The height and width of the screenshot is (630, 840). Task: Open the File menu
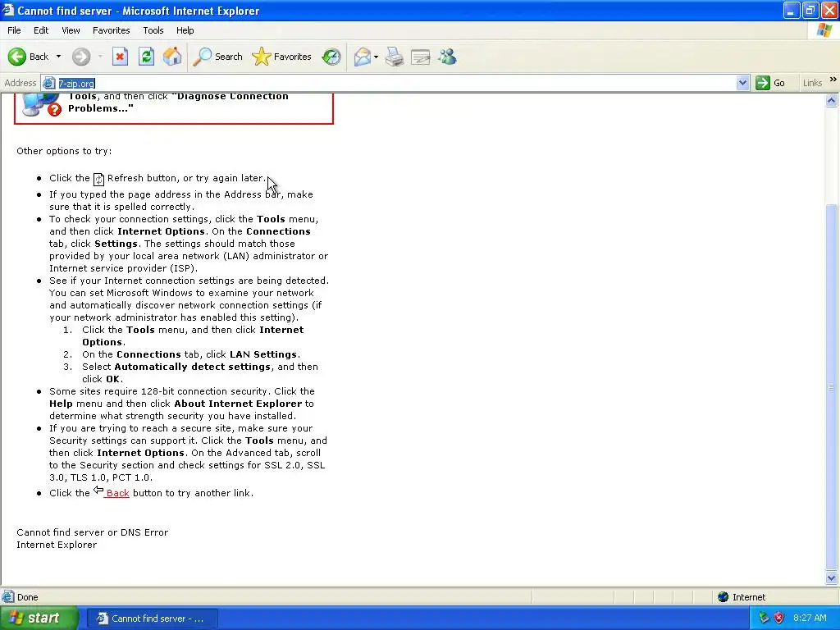[14, 30]
